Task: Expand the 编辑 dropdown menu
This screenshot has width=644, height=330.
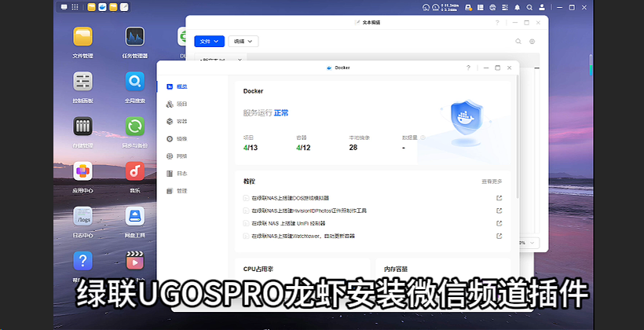Action: coord(243,41)
